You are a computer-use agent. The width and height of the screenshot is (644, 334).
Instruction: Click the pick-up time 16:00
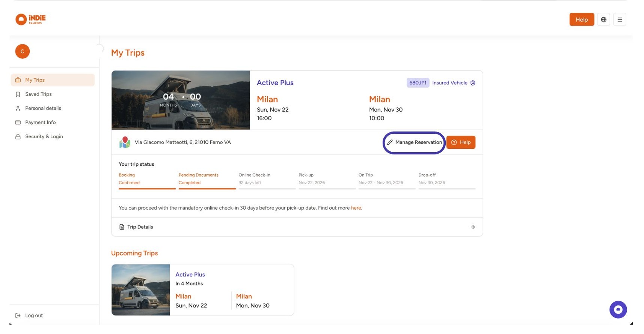pyautogui.click(x=264, y=118)
